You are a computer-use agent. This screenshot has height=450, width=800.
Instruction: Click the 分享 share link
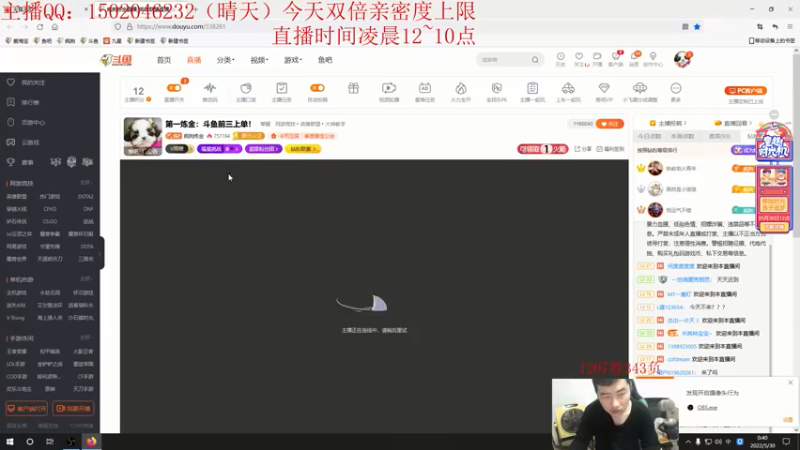coord(583,149)
